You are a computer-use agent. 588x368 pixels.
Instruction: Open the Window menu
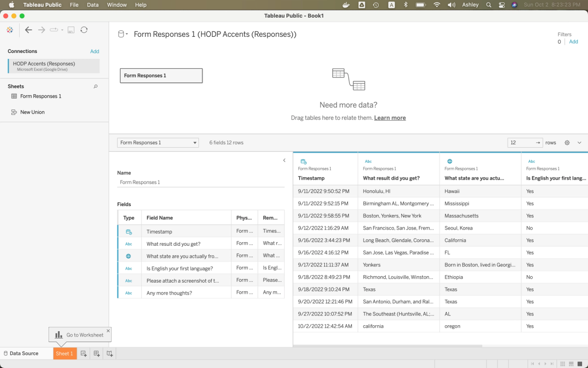(117, 5)
